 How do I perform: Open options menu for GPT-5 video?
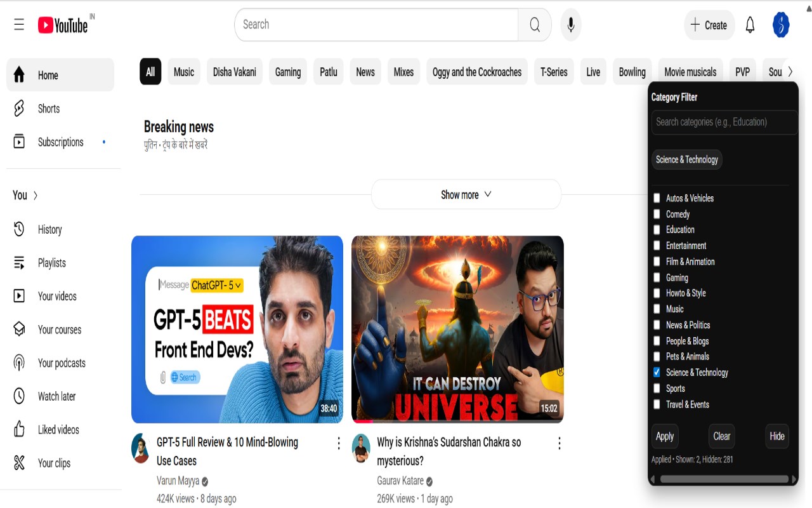339,443
